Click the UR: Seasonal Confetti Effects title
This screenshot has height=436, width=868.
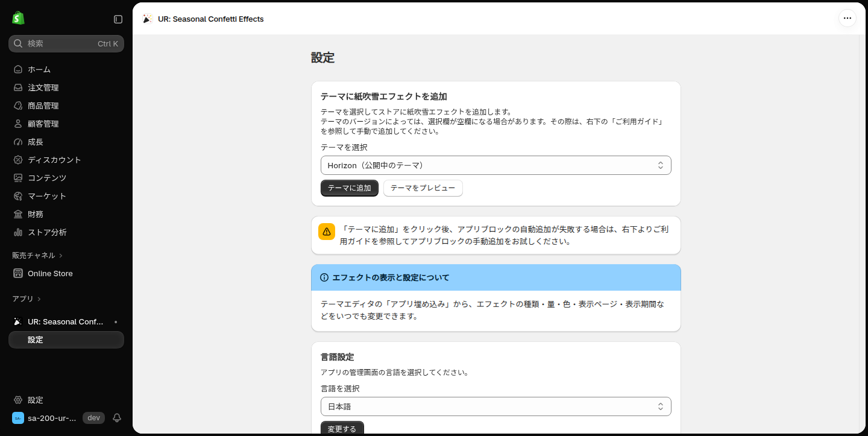211,19
